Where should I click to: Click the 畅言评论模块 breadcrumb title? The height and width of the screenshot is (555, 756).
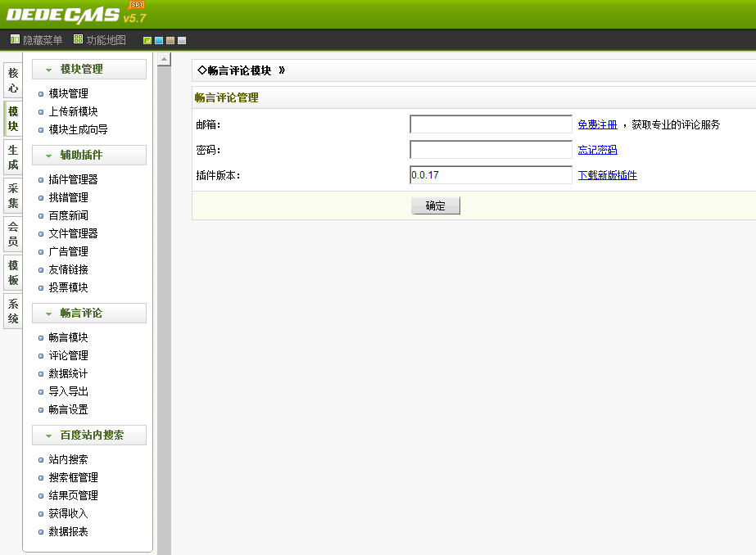tap(240, 71)
